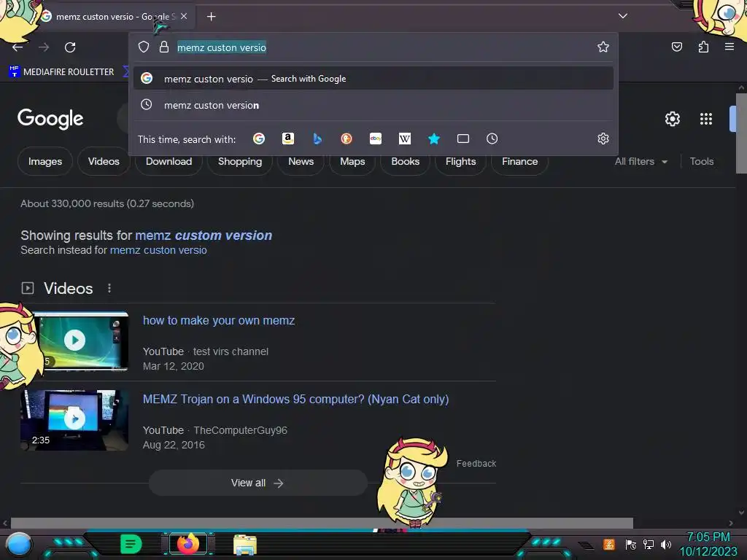747x560 pixels.
Task: Search instead for 'memz custon versio' link
Action: (158, 250)
